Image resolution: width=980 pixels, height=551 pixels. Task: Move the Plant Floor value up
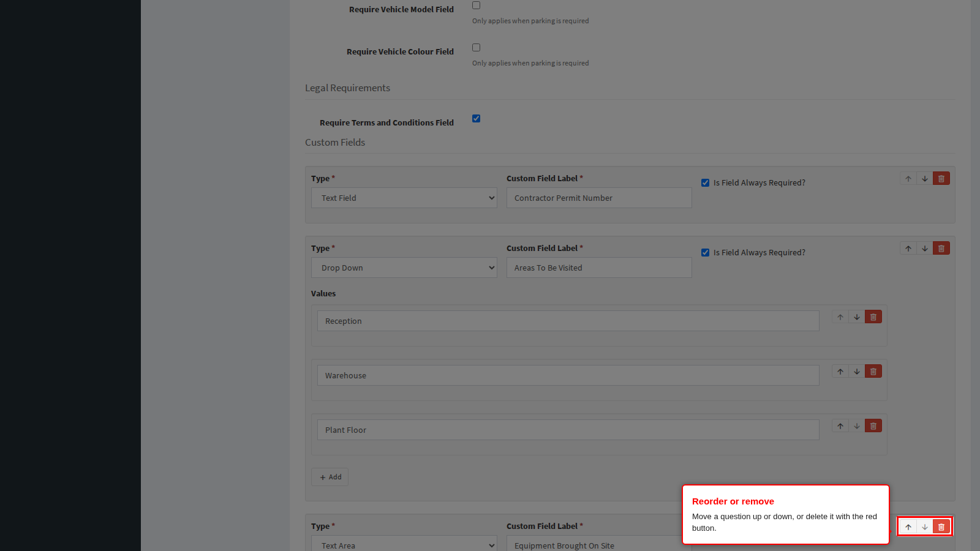(840, 426)
